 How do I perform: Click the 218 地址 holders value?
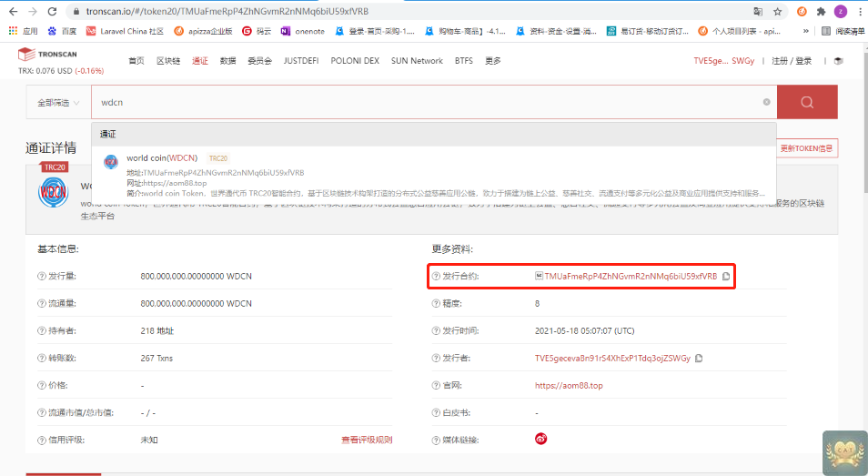tap(156, 331)
